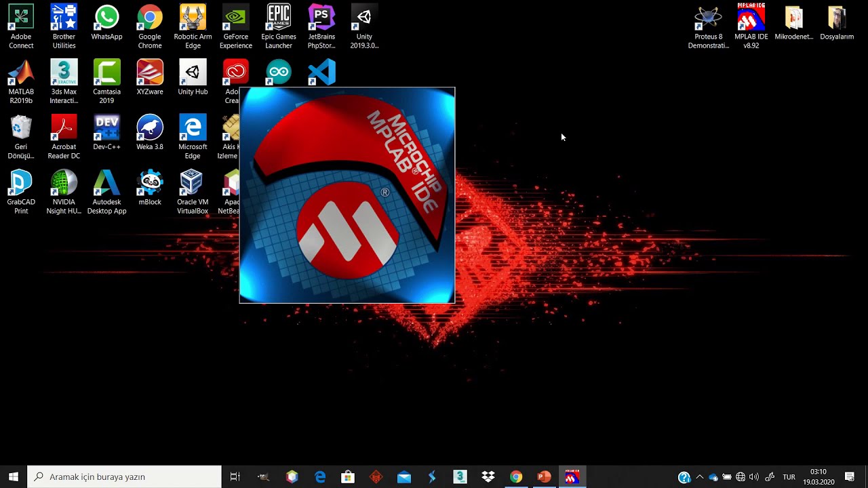Select the Epic Games Launcher icon
Image resolution: width=868 pixels, height=488 pixels.
pyautogui.click(x=279, y=27)
